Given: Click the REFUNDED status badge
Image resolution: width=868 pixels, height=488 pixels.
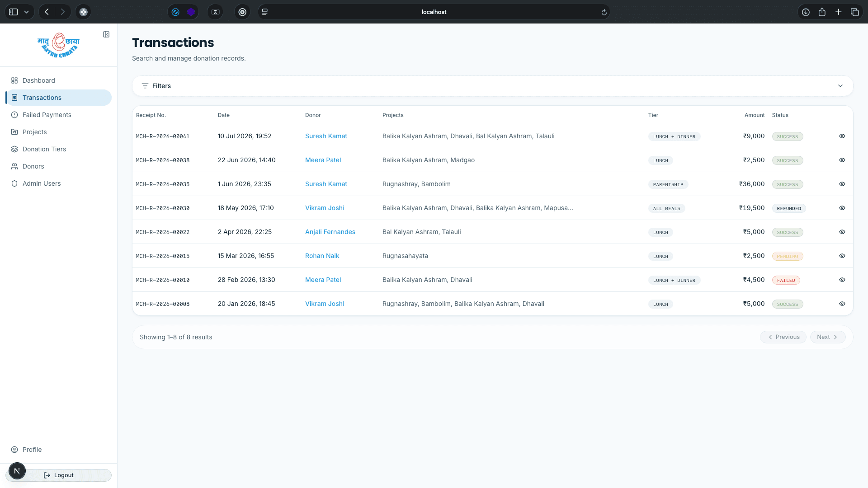Looking at the screenshot, I should point(789,208).
